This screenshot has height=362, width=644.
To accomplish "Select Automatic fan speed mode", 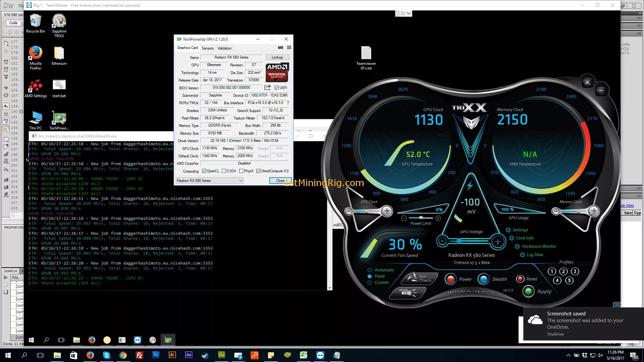I will [x=370, y=270].
